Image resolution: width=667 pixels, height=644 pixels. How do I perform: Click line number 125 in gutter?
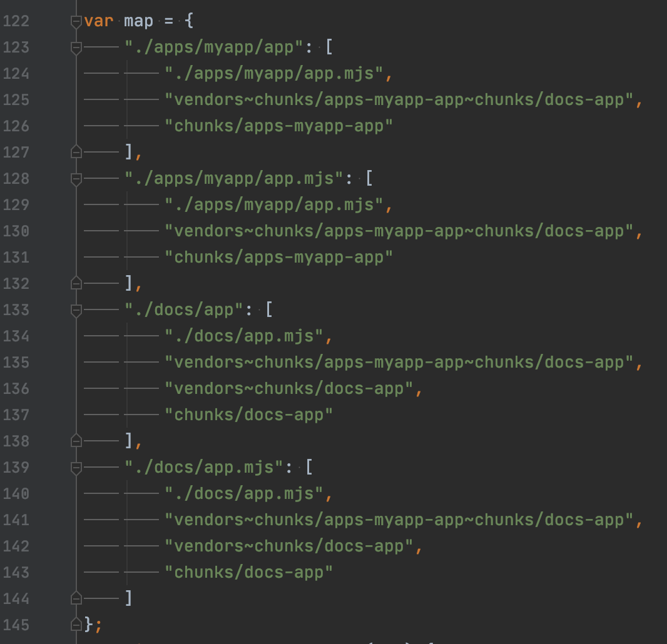16,100
